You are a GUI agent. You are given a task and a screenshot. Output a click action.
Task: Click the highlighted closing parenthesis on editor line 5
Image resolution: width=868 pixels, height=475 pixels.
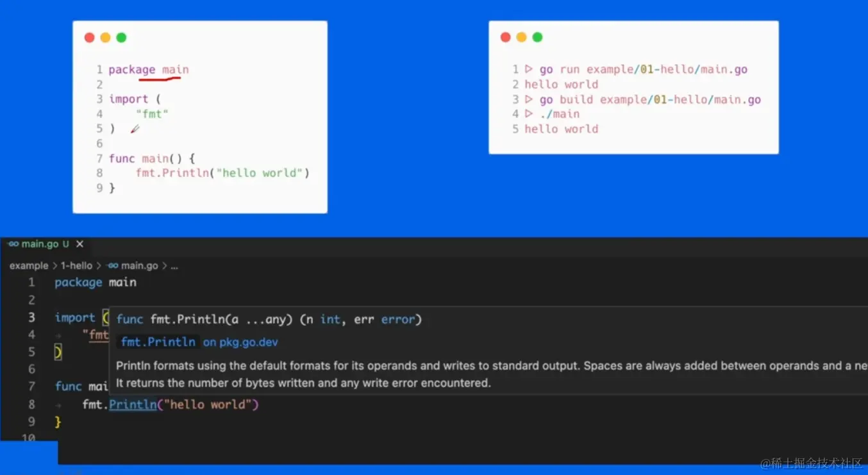pos(58,352)
